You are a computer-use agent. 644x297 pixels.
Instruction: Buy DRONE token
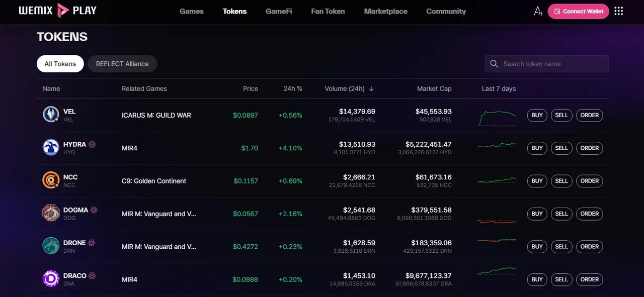click(x=537, y=247)
